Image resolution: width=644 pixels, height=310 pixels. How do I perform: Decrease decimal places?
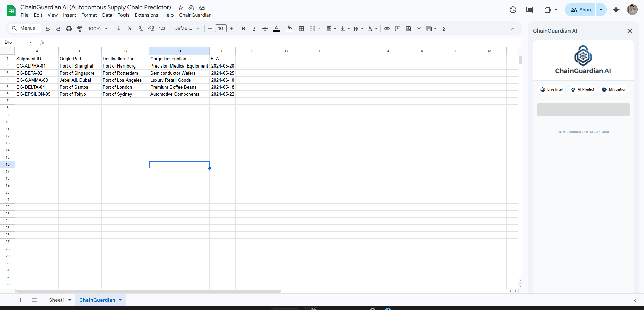(x=140, y=29)
